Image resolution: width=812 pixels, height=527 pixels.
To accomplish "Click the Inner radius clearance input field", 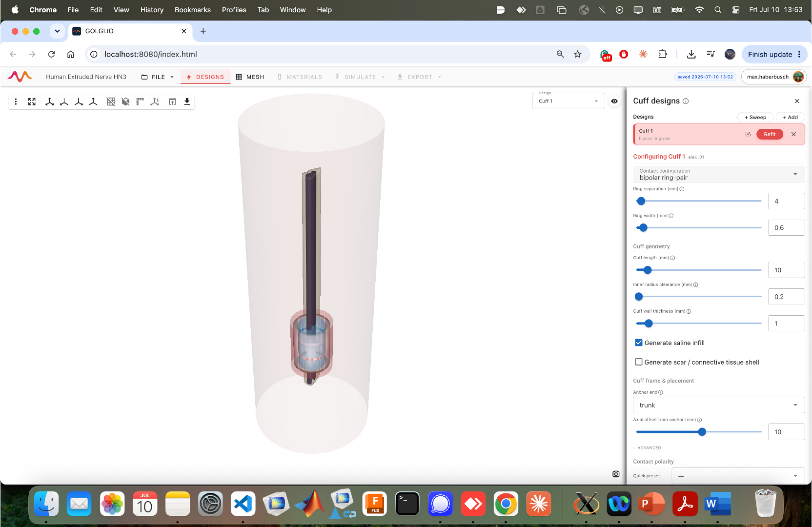I will [x=787, y=297].
